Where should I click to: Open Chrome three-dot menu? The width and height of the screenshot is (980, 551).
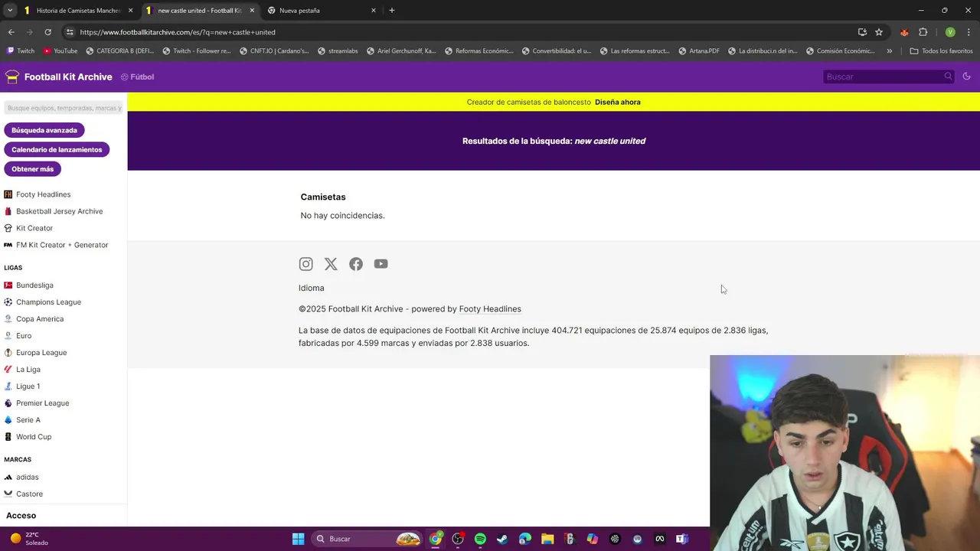point(969,32)
